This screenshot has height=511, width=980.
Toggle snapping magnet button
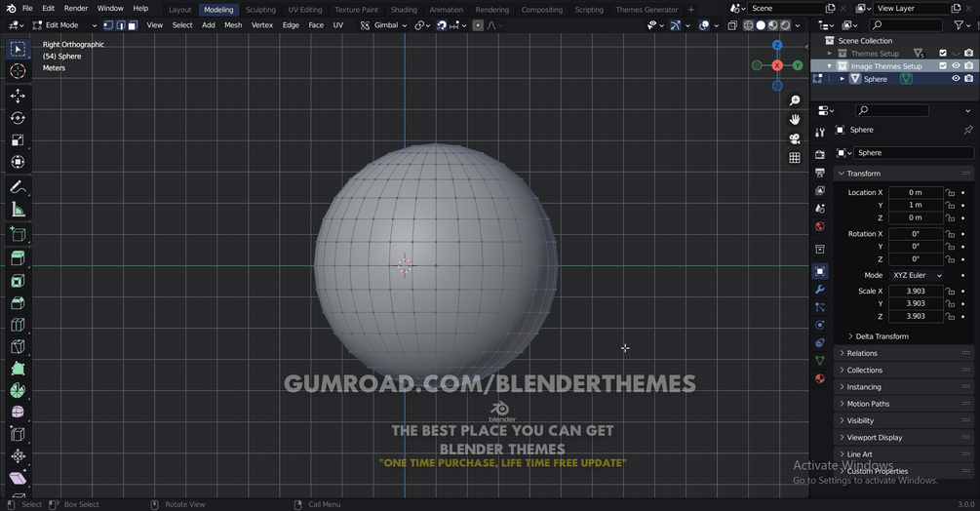pos(442,25)
